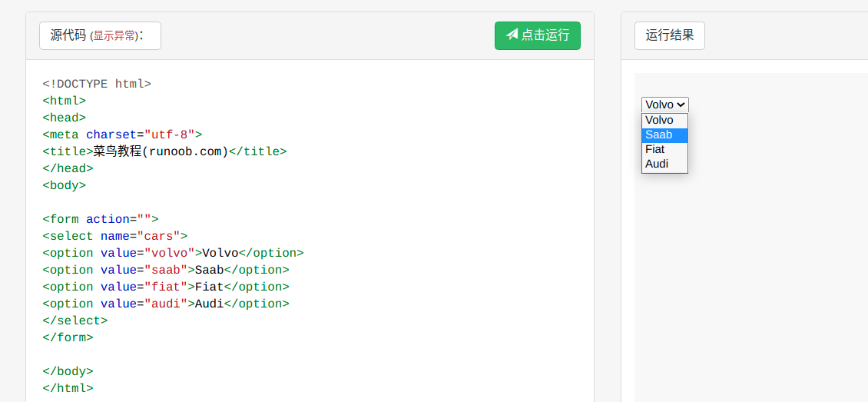Image resolution: width=868 pixels, height=402 pixels.
Task: Place cursor on the closing </select> line
Action: click(x=75, y=321)
